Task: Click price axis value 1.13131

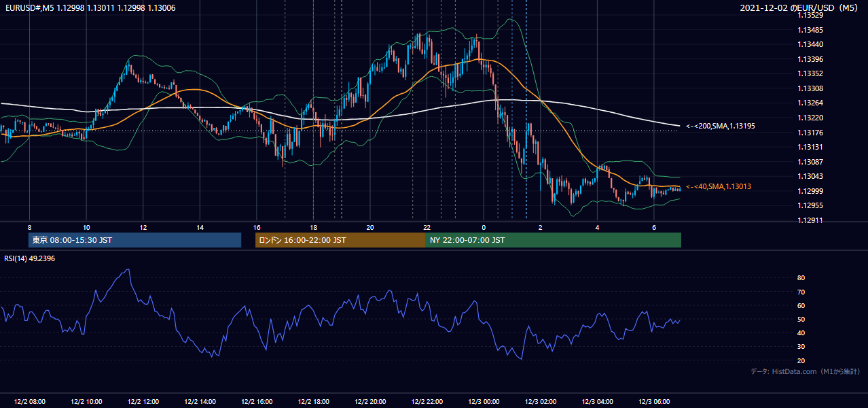Action: (810, 147)
